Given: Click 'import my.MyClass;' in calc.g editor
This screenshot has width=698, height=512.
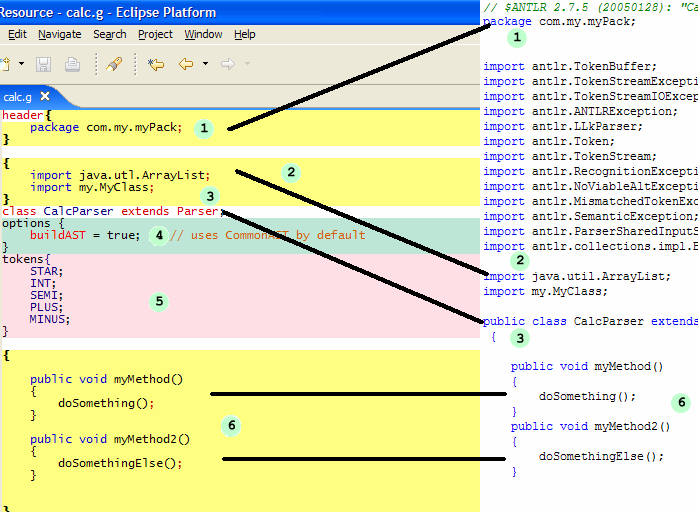Looking at the screenshot, I should click(x=92, y=187).
